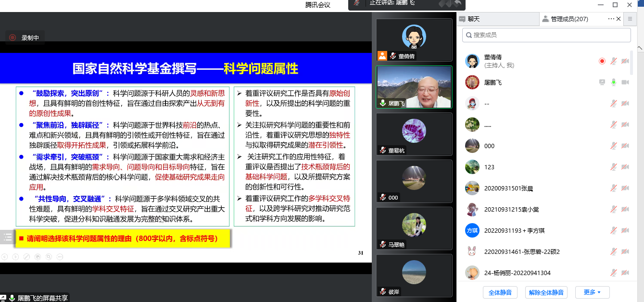
Task: Click the slide pen annotation icon
Action: click(x=27, y=257)
